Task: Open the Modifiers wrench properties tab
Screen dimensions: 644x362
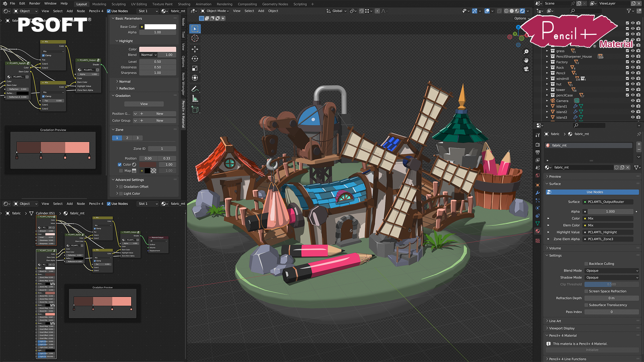Action: click(538, 193)
